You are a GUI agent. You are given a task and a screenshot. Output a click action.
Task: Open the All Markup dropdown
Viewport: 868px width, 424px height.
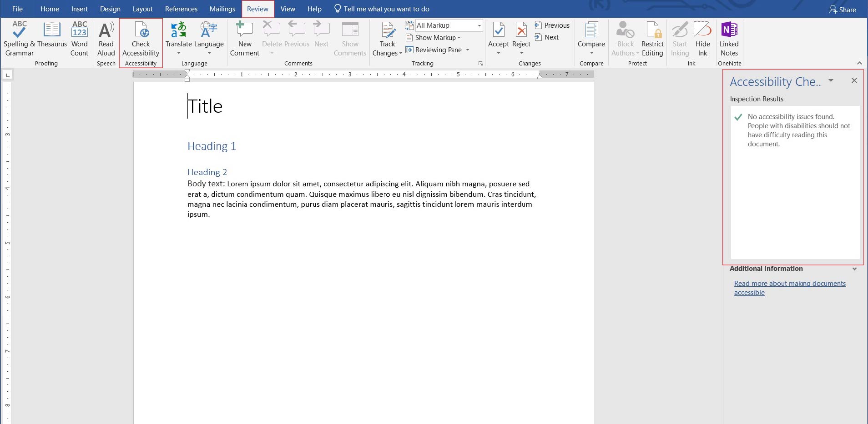click(x=479, y=25)
